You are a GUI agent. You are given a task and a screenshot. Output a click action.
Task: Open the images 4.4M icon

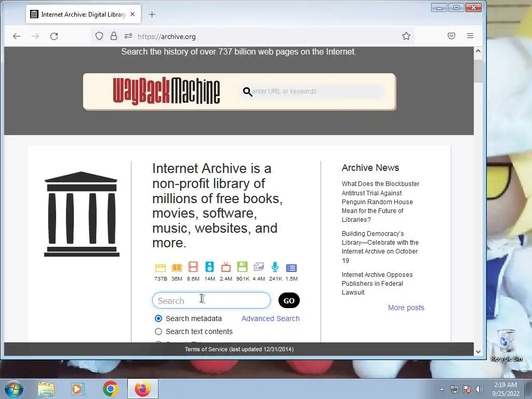coord(259,267)
